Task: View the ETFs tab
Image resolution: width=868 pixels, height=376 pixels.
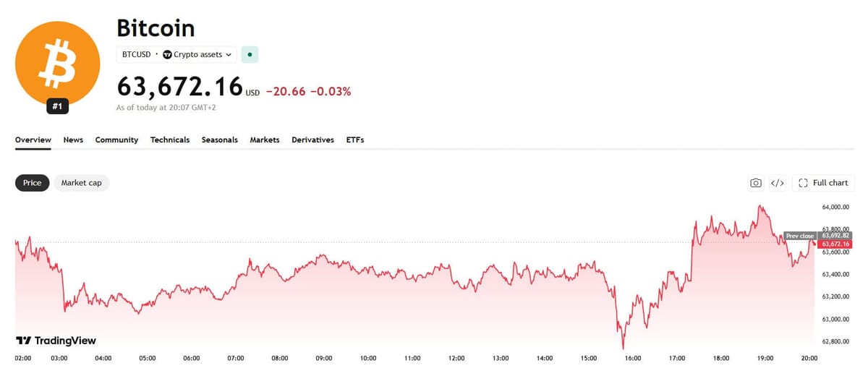Action: 355,140
